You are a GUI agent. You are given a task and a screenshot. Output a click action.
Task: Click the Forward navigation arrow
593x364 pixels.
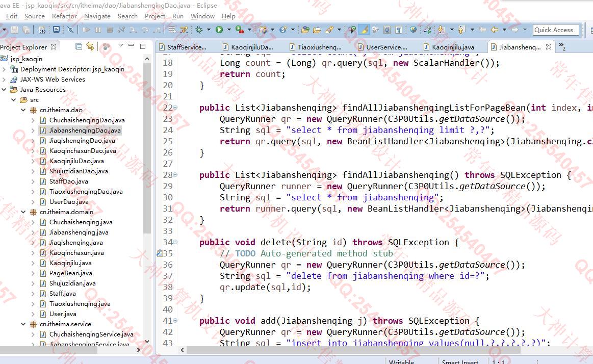point(514,30)
